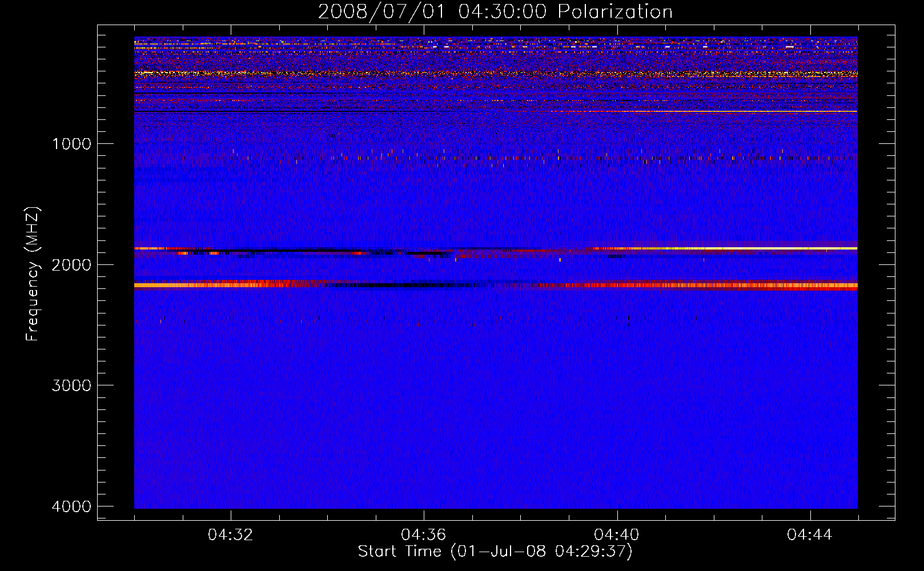Click the 4000 frequency tick label
Screen dimensions: 924x571
click(71, 506)
